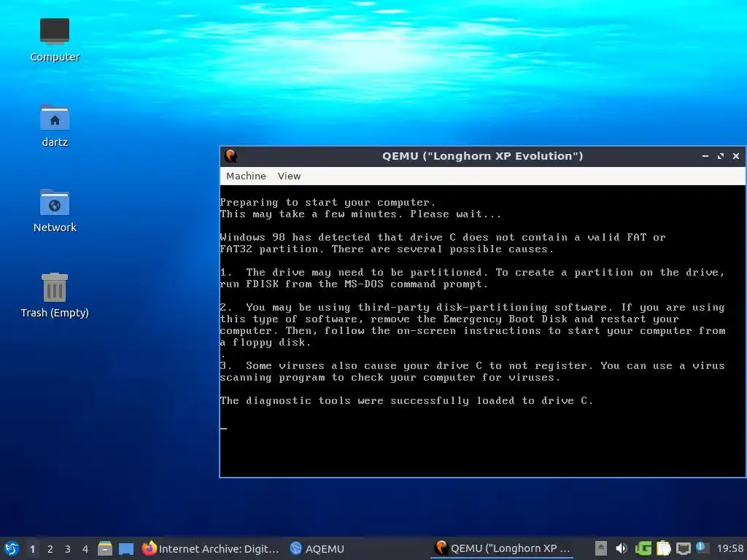Open the file manager launcher in the taskbar
This screenshot has height=560, width=747.
105,548
